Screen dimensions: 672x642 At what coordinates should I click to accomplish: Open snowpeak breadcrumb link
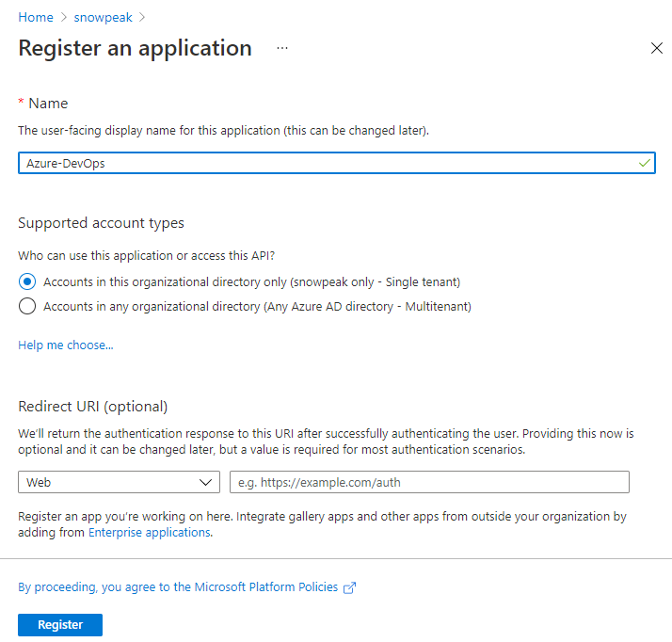103,17
